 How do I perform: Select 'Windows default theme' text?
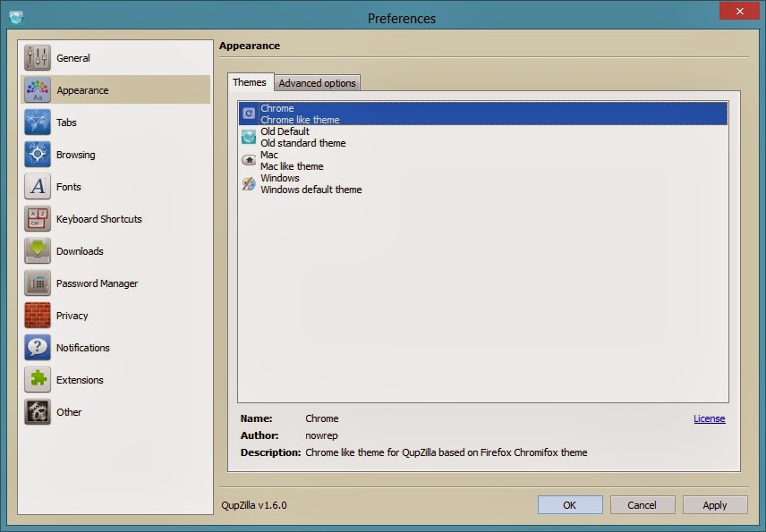(x=311, y=190)
